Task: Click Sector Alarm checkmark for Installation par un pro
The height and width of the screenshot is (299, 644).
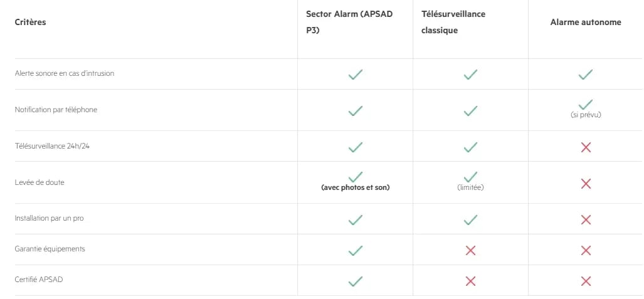Action: 356,219
